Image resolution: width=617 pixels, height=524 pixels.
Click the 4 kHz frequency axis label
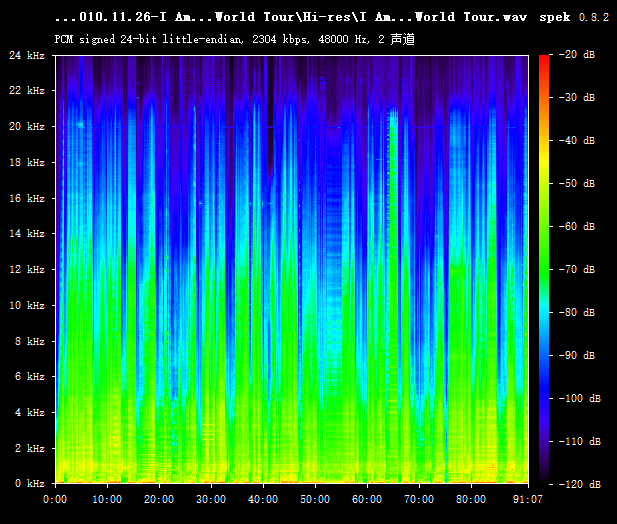(x=30, y=412)
